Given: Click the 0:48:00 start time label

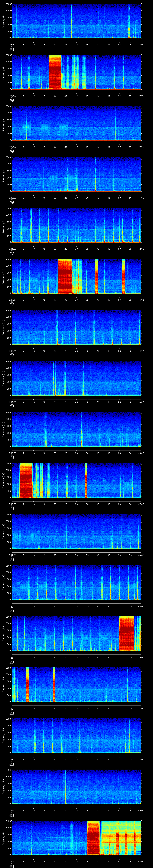Looking at the screenshot, I should 12,606.
